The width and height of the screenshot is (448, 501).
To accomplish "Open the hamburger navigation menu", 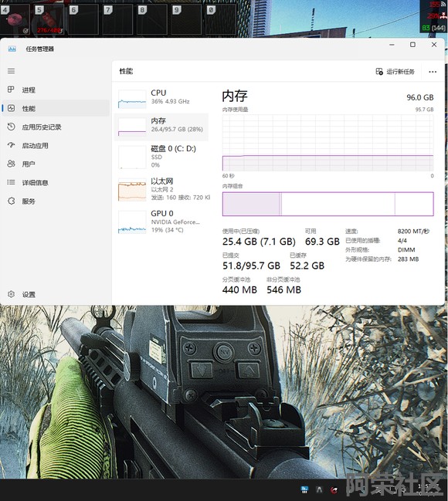I will click(11, 71).
